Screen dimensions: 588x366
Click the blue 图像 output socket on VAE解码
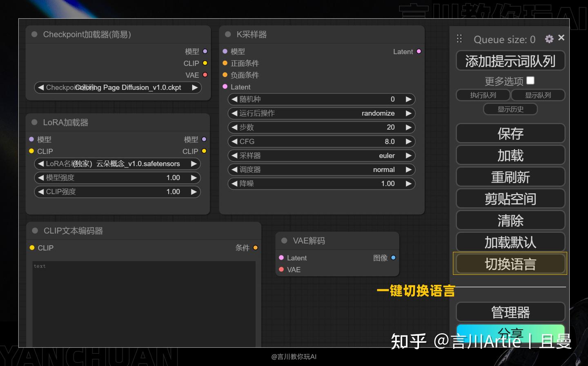point(393,257)
